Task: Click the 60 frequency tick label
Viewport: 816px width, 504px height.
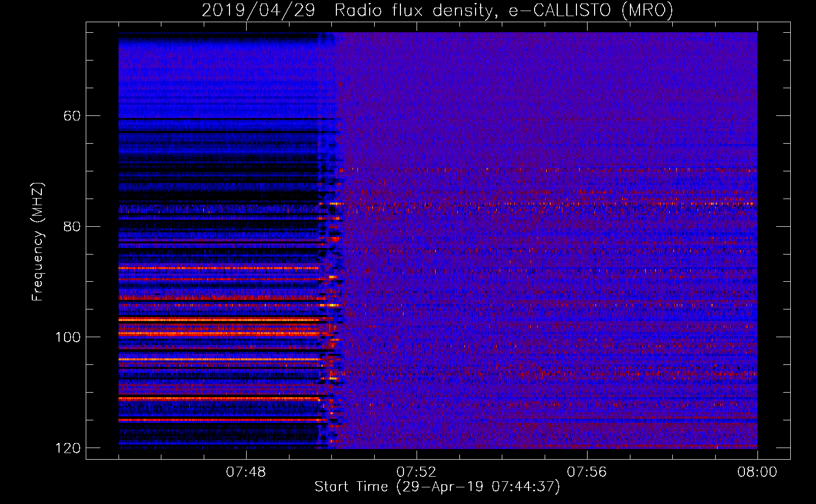Action: (x=72, y=116)
